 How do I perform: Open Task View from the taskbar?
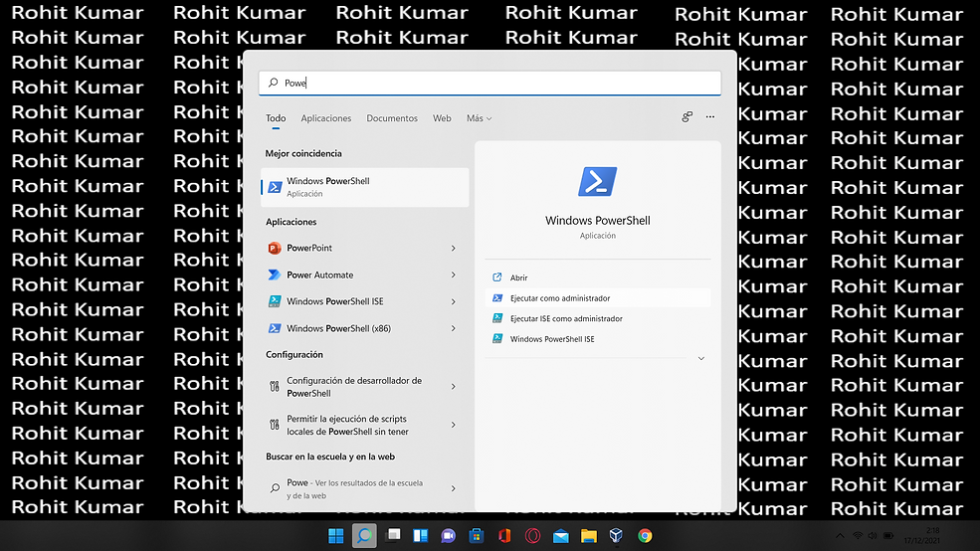[x=393, y=535]
